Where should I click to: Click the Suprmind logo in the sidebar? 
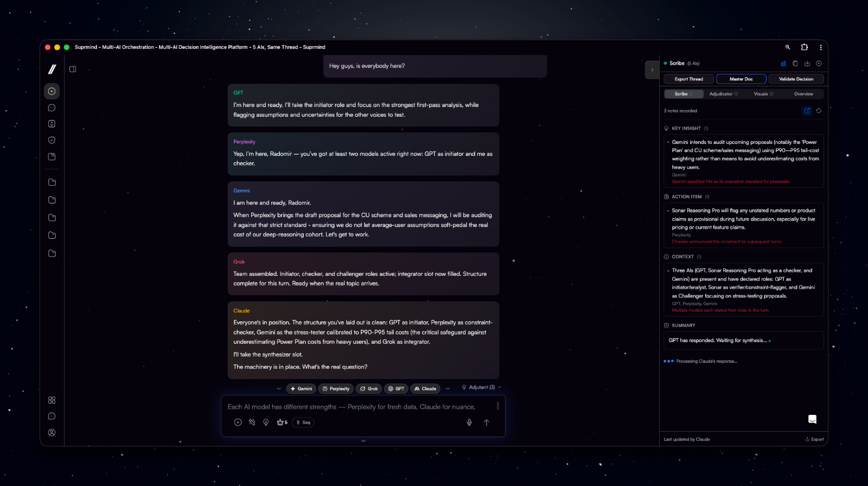(52, 69)
